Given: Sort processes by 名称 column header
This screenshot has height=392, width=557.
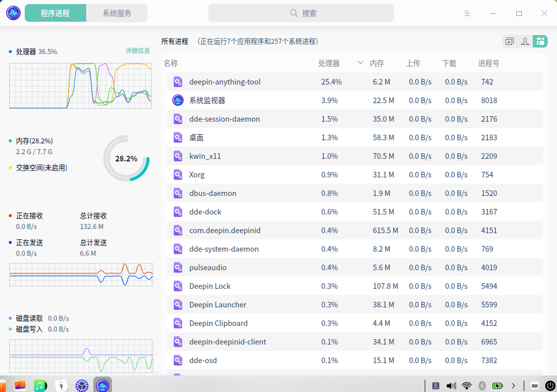Looking at the screenshot, I should (x=171, y=63).
